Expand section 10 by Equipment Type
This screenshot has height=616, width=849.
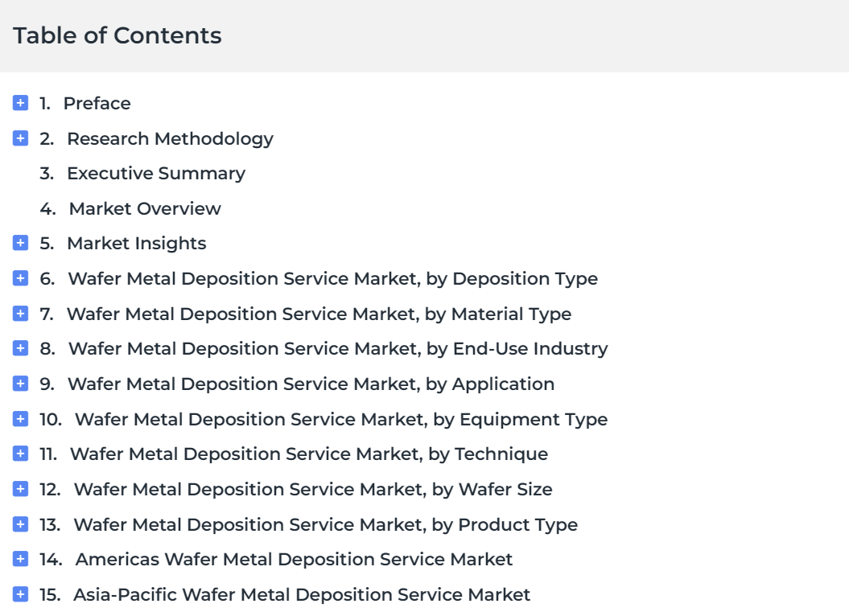pyautogui.click(x=21, y=419)
